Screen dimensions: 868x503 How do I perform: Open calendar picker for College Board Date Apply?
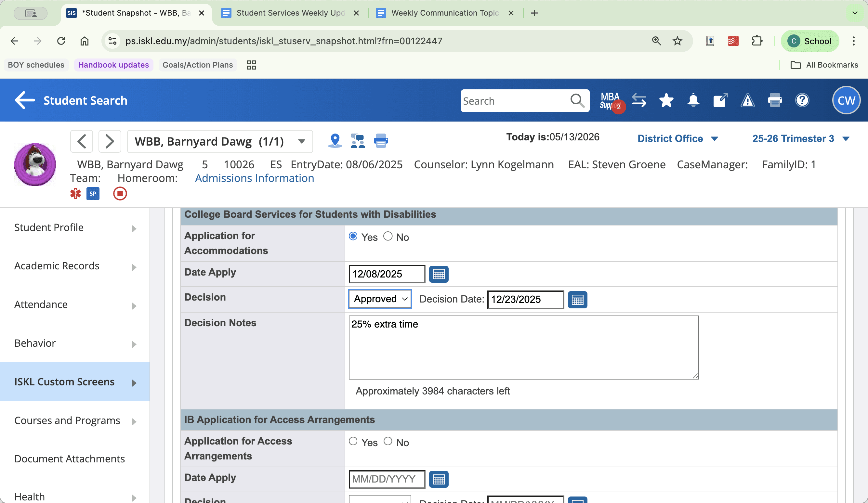pyautogui.click(x=439, y=274)
